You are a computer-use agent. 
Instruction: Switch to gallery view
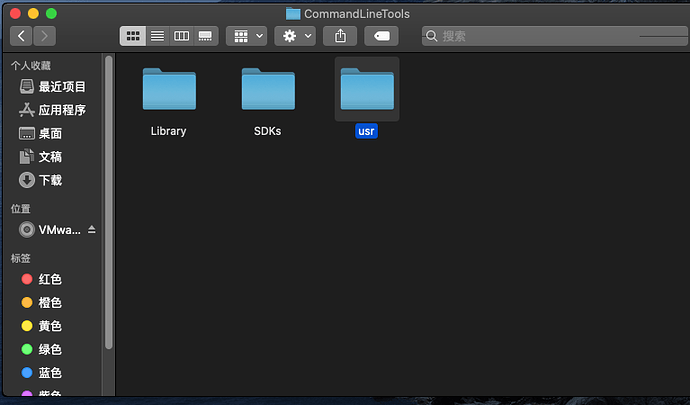point(206,36)
